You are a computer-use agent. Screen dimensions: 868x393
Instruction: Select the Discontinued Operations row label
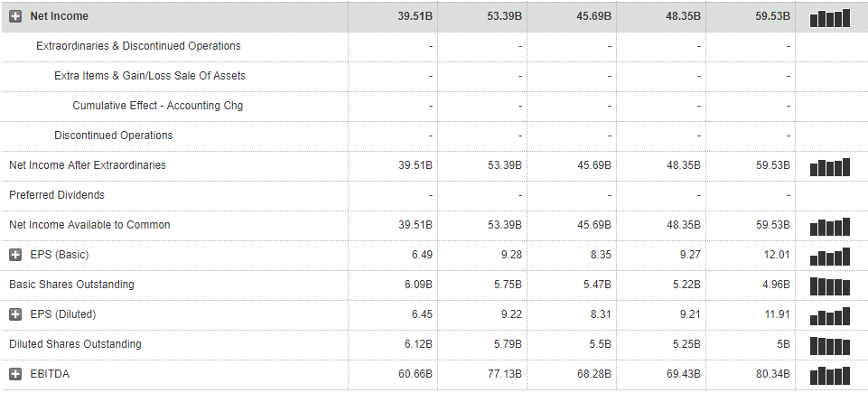point(113,136)
